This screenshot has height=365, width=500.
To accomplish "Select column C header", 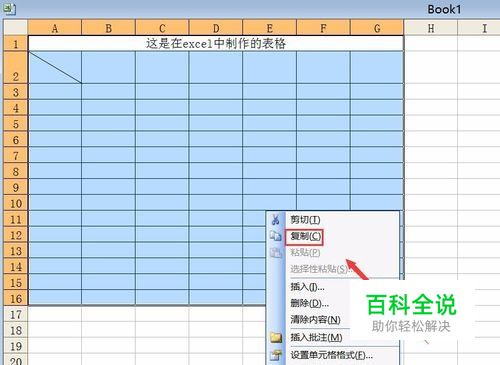I will [x=162, y=28].
